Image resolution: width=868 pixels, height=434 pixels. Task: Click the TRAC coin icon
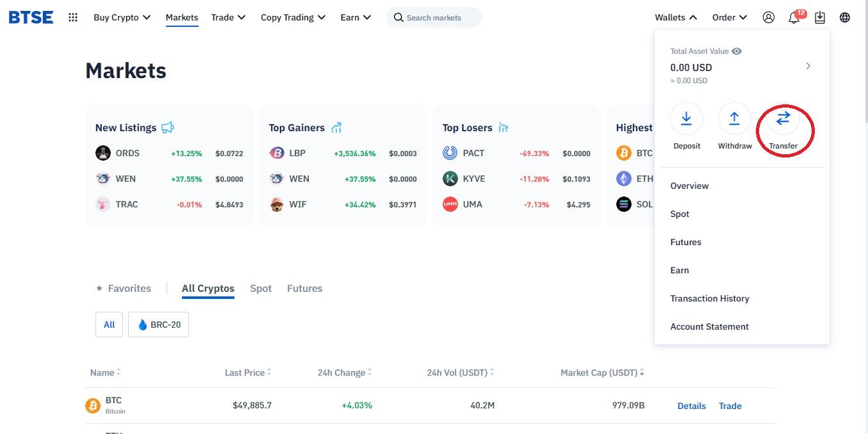[x=103, y=204]
